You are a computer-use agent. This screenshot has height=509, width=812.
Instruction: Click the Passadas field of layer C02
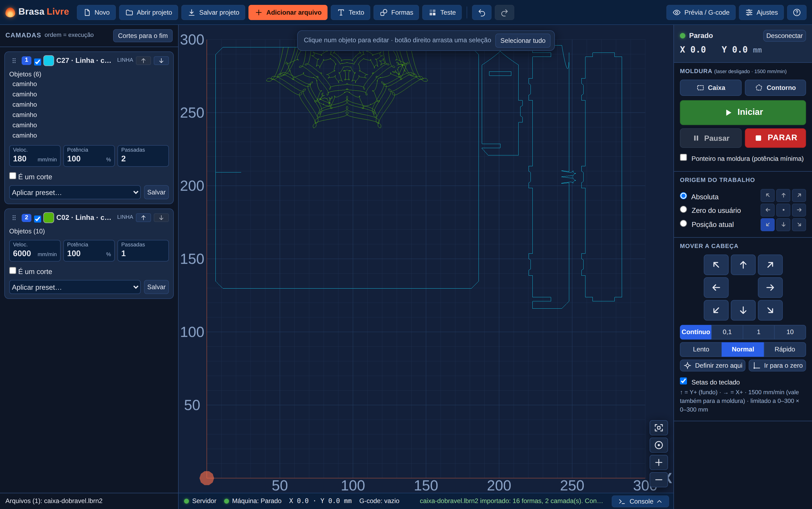coord(143,250)
